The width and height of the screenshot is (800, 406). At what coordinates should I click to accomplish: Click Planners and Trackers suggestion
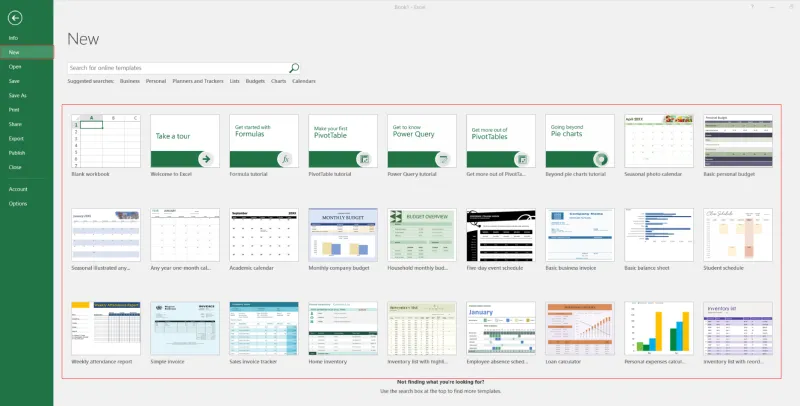tap(198, 80)
